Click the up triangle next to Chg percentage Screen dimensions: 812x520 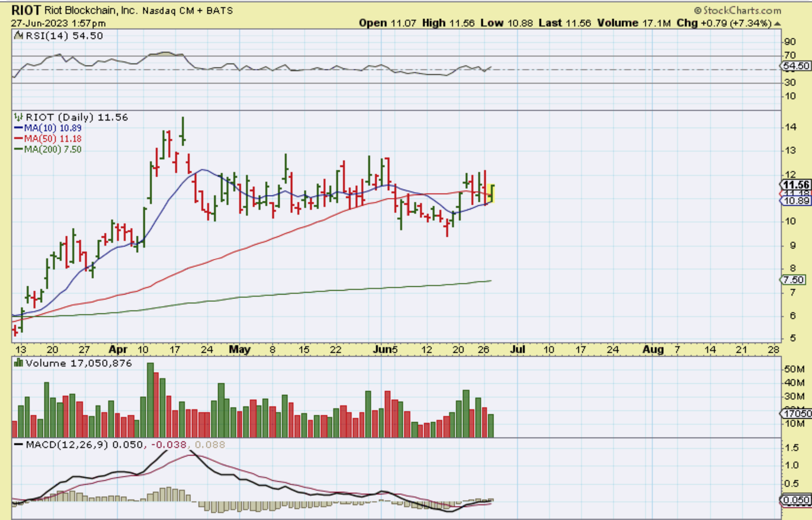[x=777, y=24]
